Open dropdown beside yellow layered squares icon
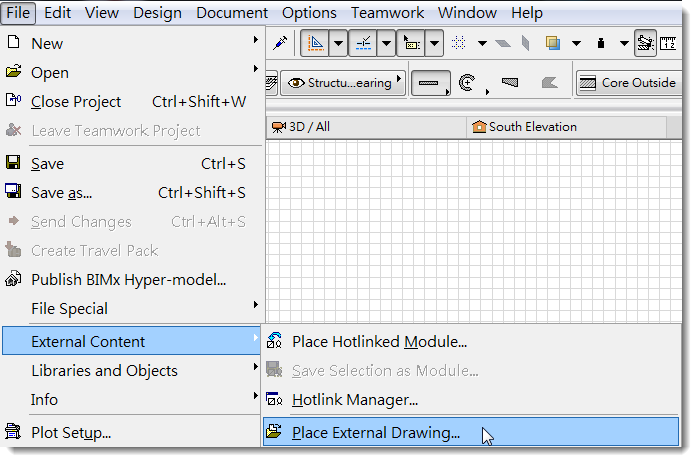This screenshot has width=697, height=462. (577, 43)
